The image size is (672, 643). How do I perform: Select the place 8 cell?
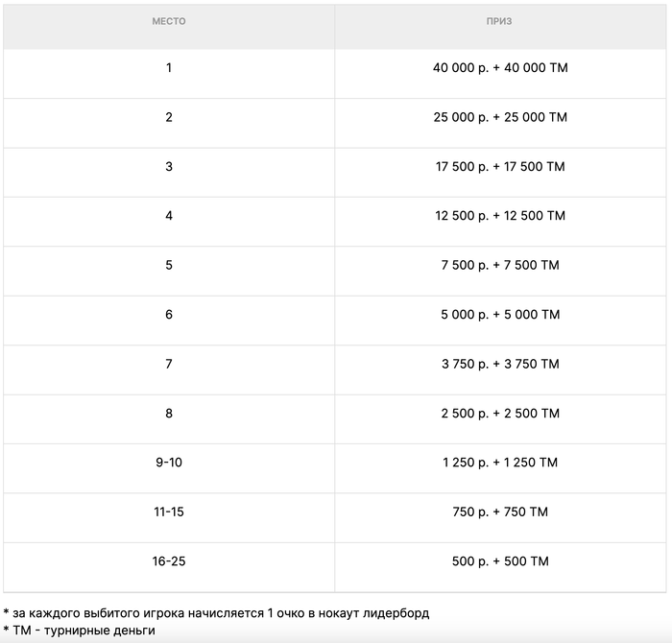coord(169,414)
